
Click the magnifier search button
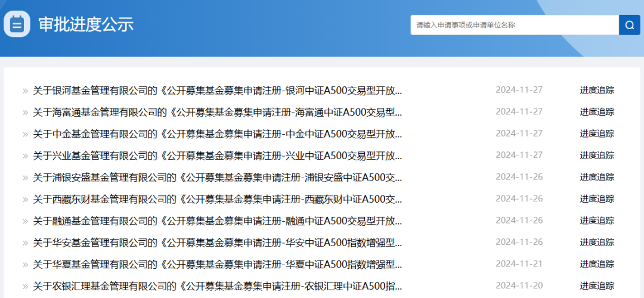click(x=629, y=25)
